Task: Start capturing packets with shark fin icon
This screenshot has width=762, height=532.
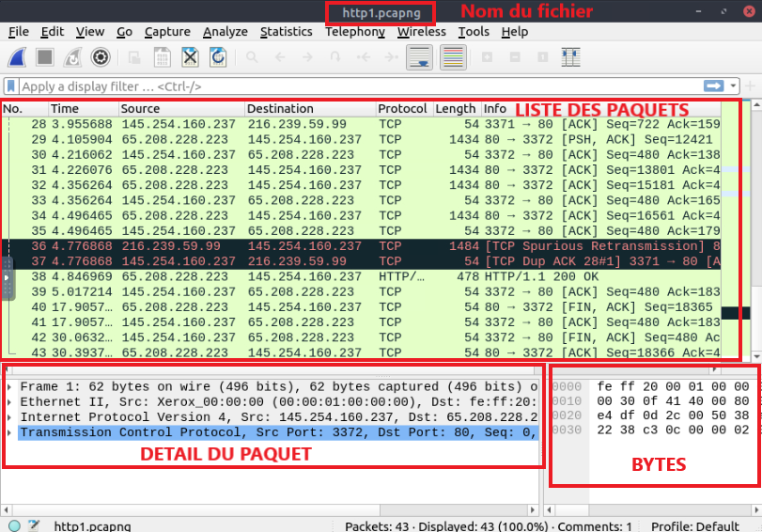Action: (18, 57)
